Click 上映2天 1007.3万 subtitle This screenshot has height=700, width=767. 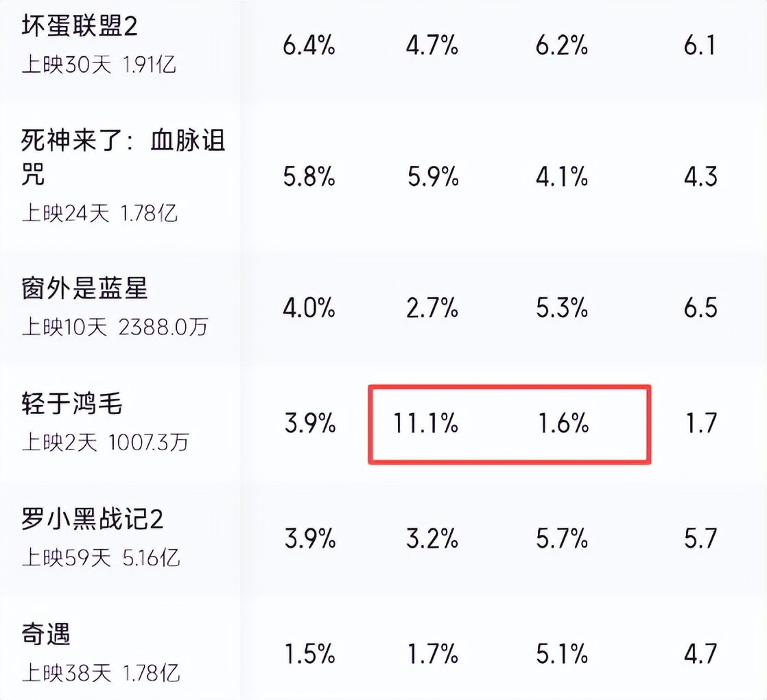pos(105,442)
